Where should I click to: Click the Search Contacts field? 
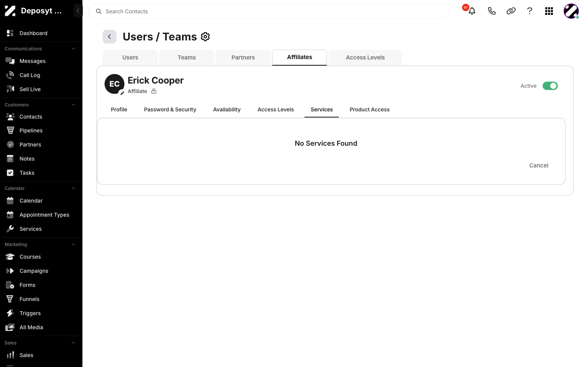pos(269,11)
